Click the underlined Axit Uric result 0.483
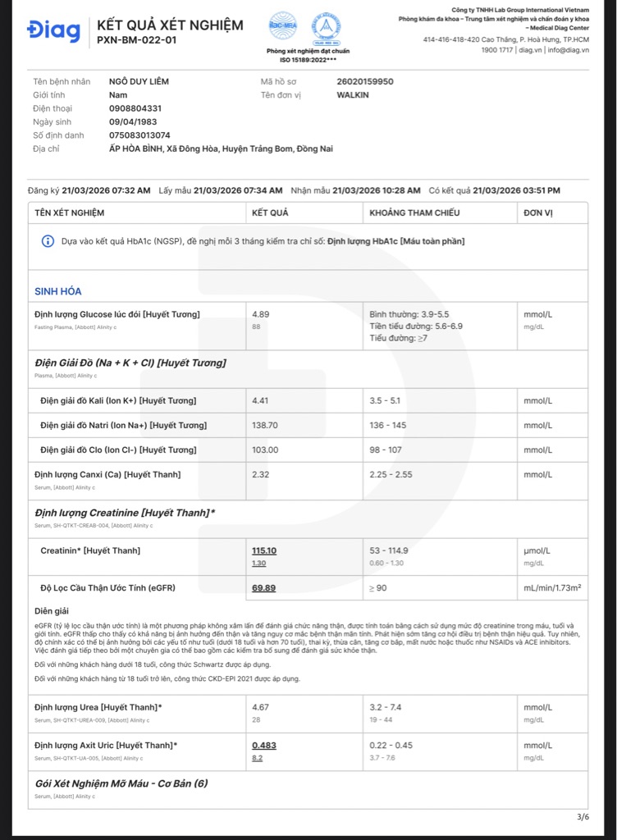 (264, 745)
